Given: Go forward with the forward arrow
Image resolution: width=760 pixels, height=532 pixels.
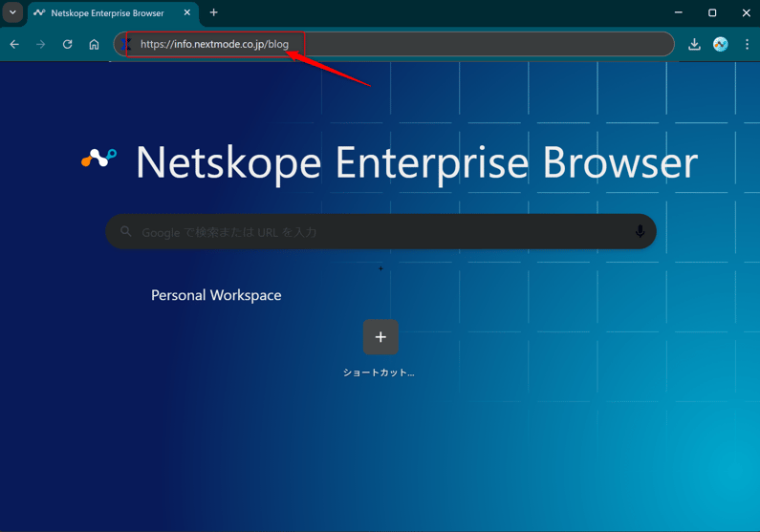Looking at the screenshot, I should pos(41,44).
